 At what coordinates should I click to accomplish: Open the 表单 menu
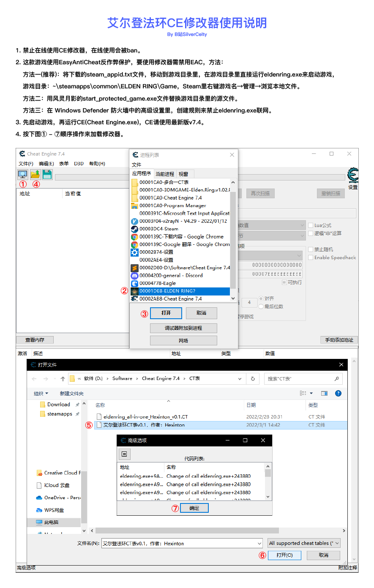64,164
